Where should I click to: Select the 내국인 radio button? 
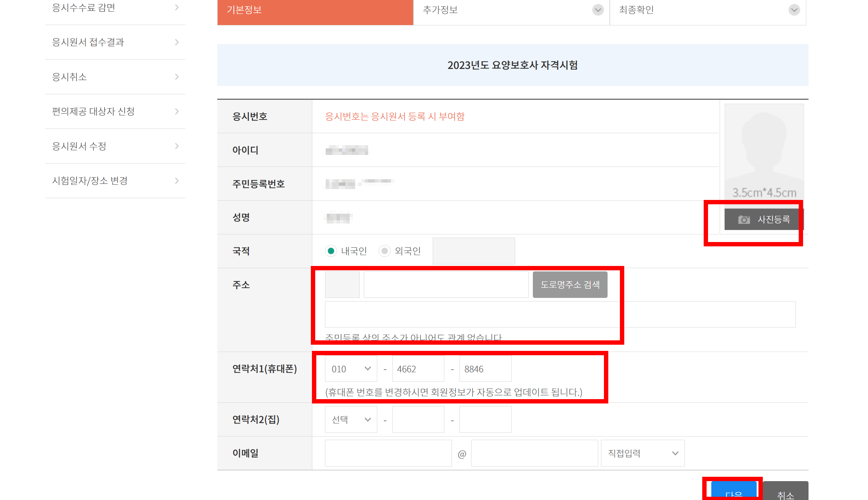tap(331, 251)
